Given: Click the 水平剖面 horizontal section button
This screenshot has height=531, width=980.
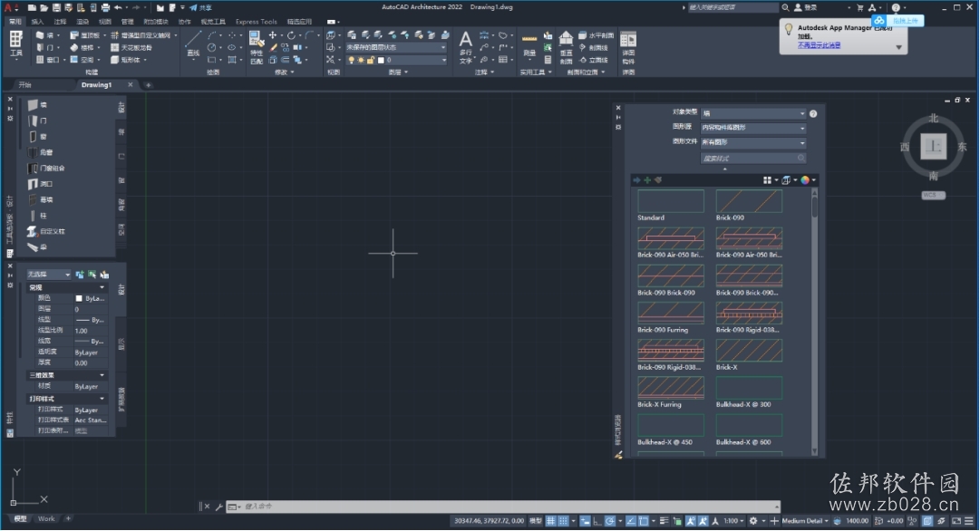Looking at the screenshot, I should pyautogui.click(x=597, y=35).
